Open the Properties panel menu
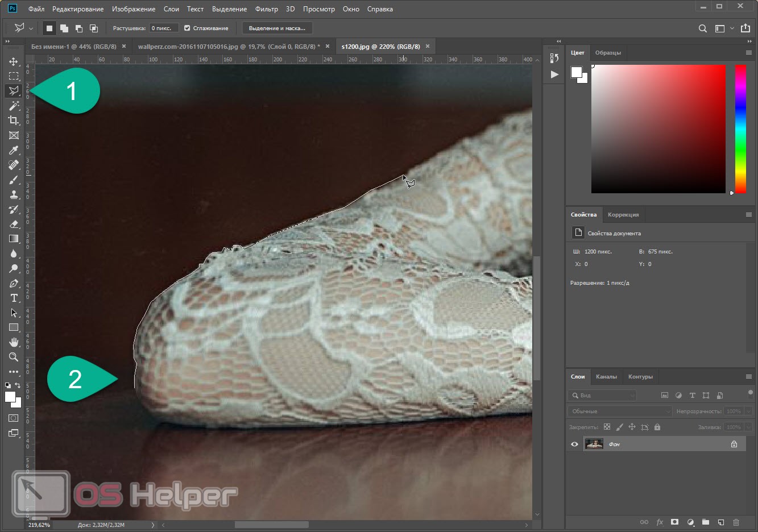 (x=748, y=215)
